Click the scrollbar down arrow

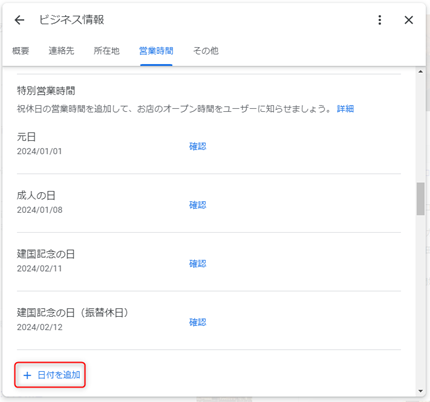point(421,391)
